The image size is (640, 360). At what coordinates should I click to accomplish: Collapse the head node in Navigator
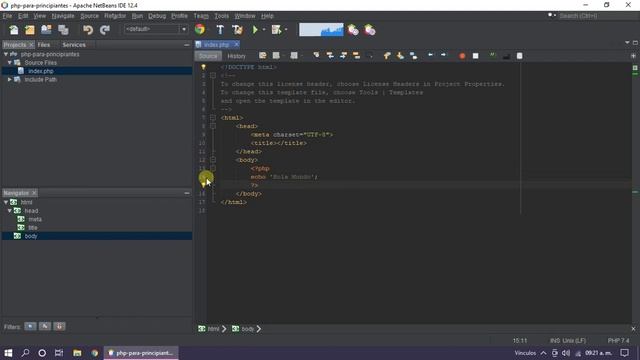10,211
